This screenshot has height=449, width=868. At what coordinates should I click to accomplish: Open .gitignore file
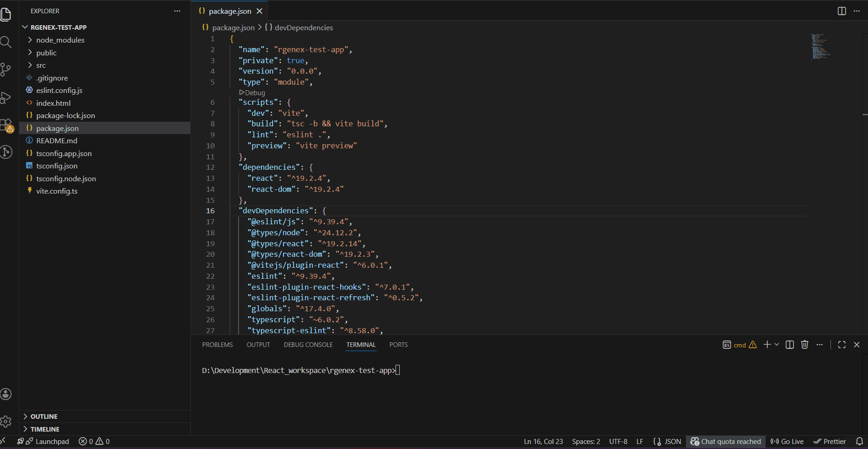click(105, 78)
